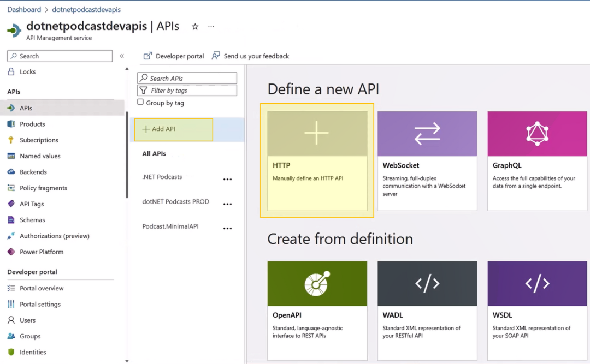Image resolution: width=590 pixels, height=364 pixels.
Task: Click the Identities shield icon
Action: [x=11, y=352]
